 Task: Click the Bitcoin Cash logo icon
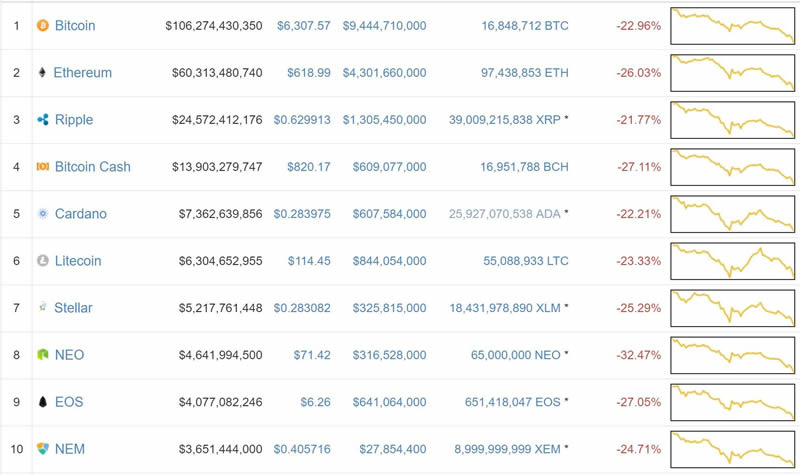coord(42,167)
